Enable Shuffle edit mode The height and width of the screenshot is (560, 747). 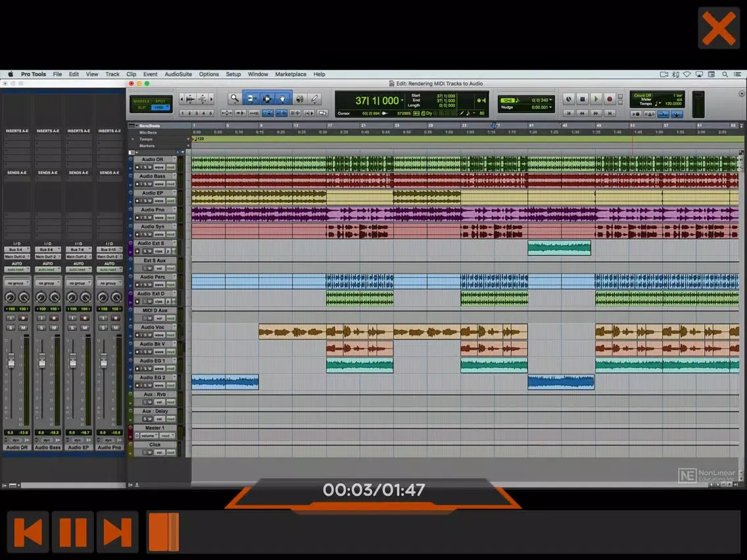(x=141, y=101)
